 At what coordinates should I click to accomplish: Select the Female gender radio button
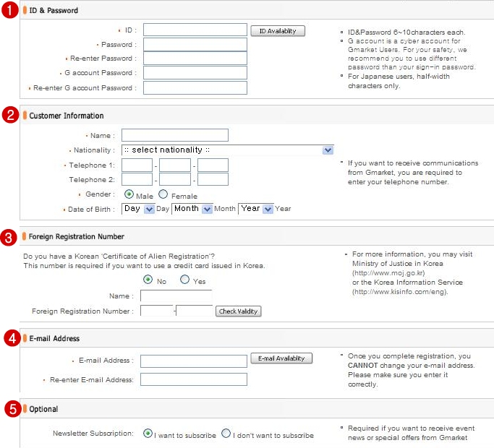[163, 194]
